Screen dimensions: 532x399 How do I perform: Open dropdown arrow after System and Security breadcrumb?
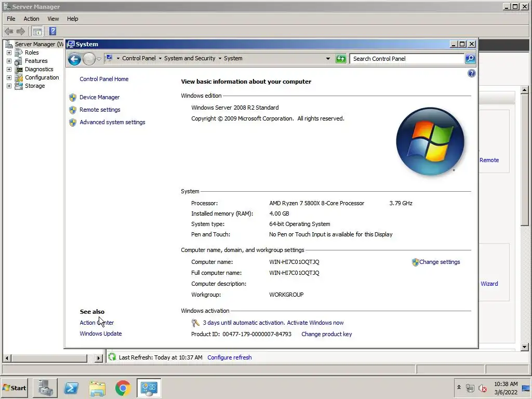click(x=220, y=59)
